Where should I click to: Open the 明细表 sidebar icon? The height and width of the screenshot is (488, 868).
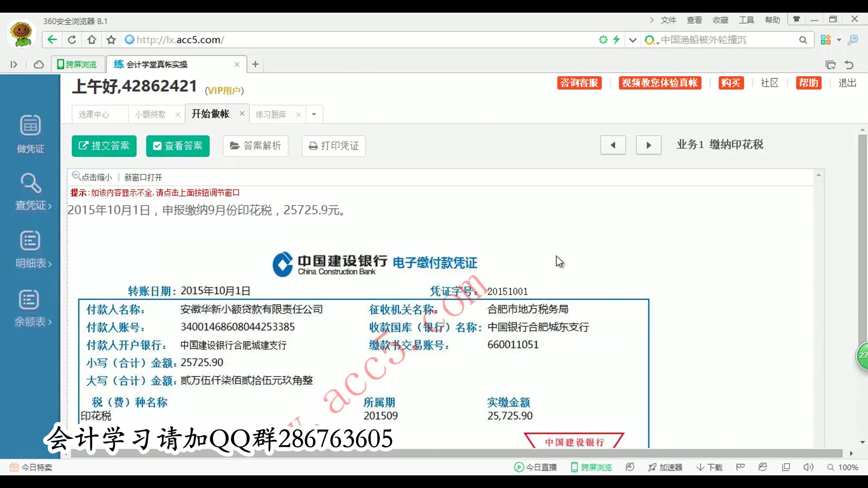point(30,249)
